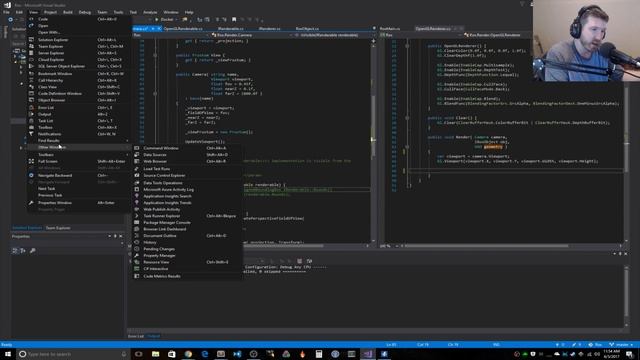Select Resource View in the submenu
The height and width of the screenshot is (360, 640).
point(187,262)
